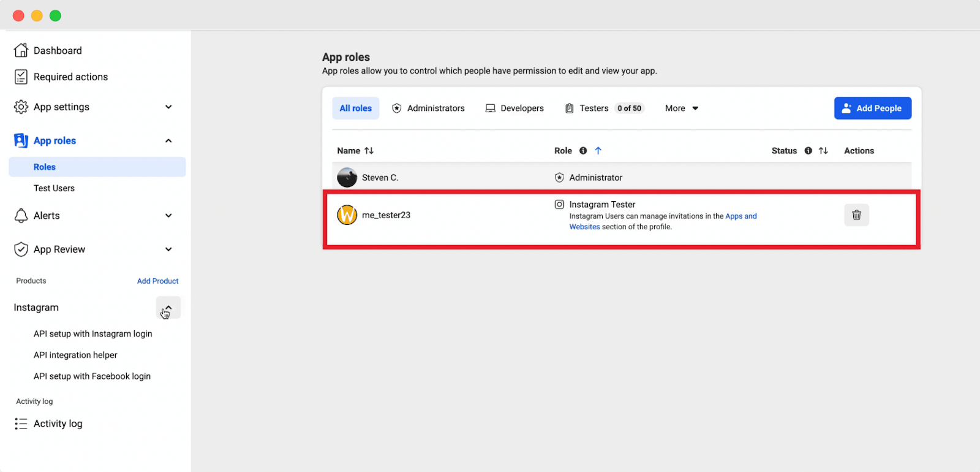This screenshot has height=472, width=980.
Task: Open the More roles dropdown
Action: coord(682,108)
